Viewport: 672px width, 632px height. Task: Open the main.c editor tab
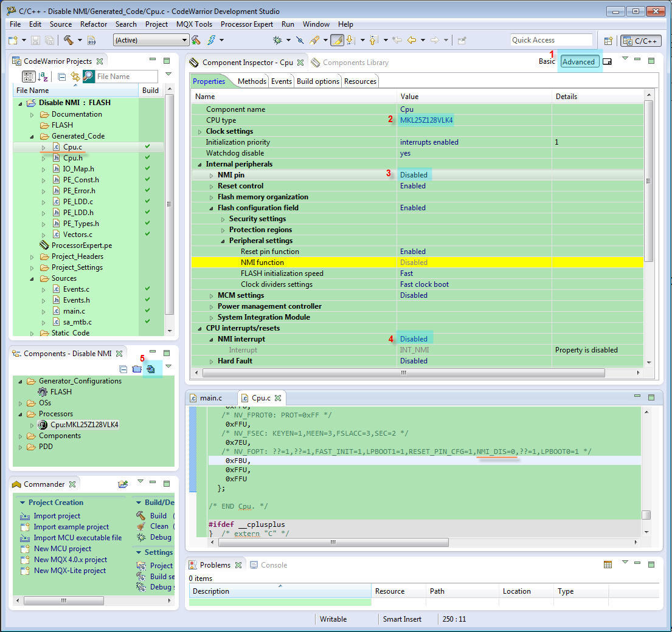tap(211, 398)
